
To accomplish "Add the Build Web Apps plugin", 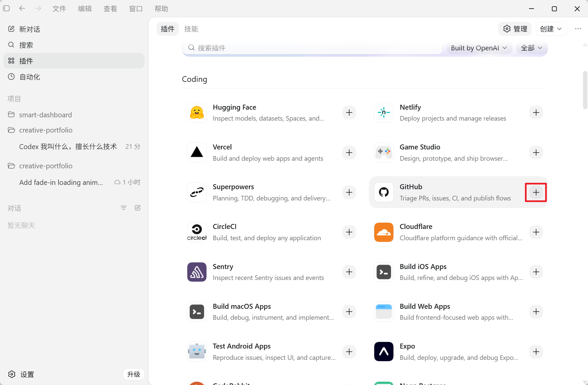I will pos(536,312).
